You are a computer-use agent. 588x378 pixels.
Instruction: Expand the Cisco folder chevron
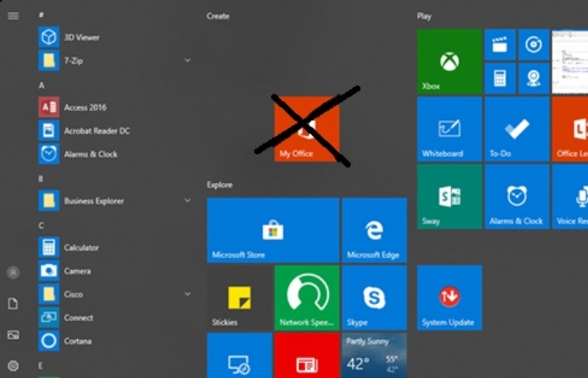187,294
